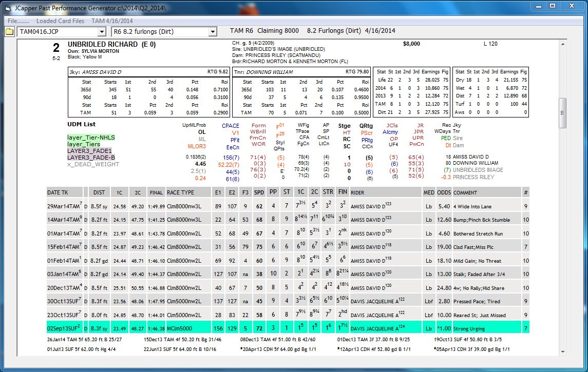The image size is (588, 372).
Task: Open the Loaded Card Files menu
Action: [60, 21]
